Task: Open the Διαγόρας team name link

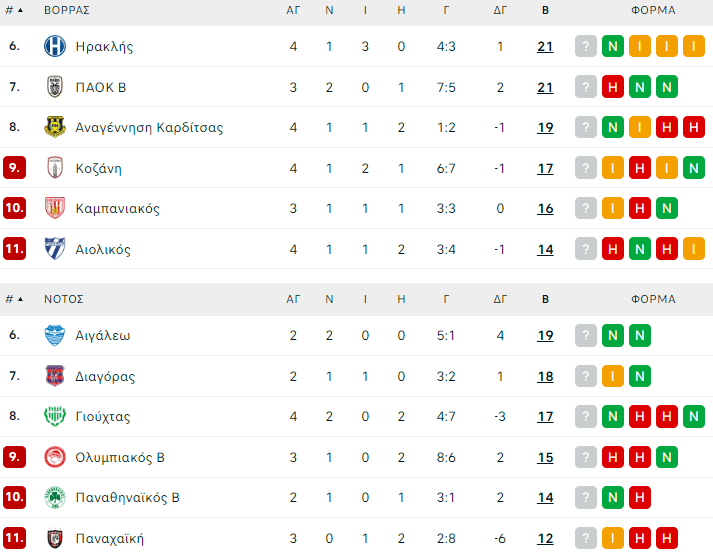Action: click(105, 376)
